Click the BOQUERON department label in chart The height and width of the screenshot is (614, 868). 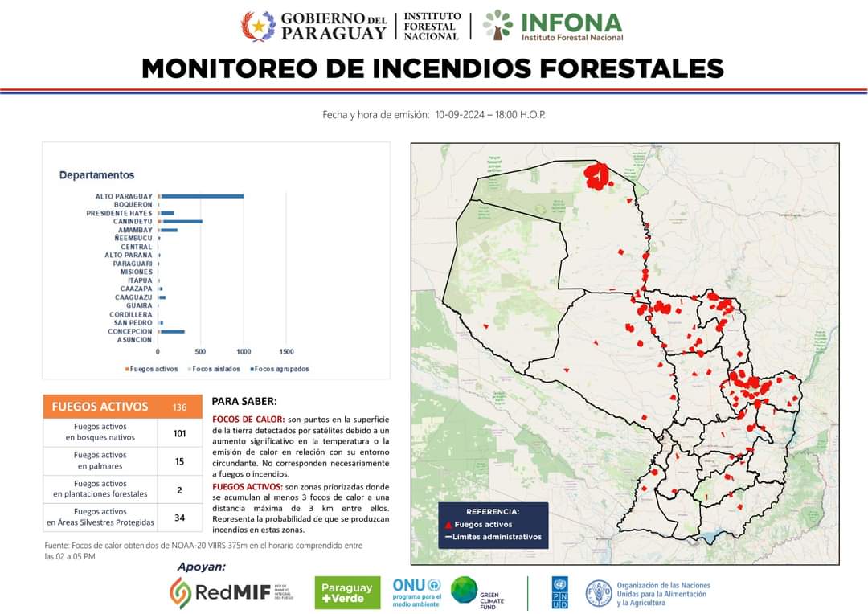click(133, 205)
